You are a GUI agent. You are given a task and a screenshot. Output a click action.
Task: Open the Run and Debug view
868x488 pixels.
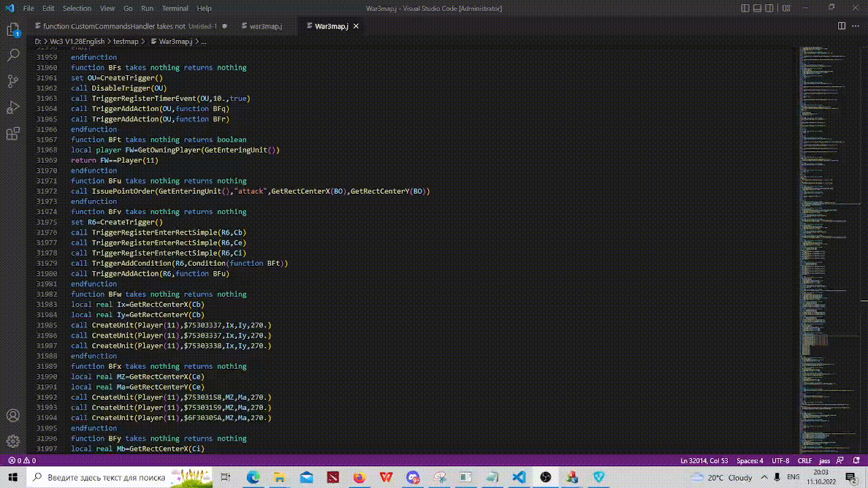(13, 108)
